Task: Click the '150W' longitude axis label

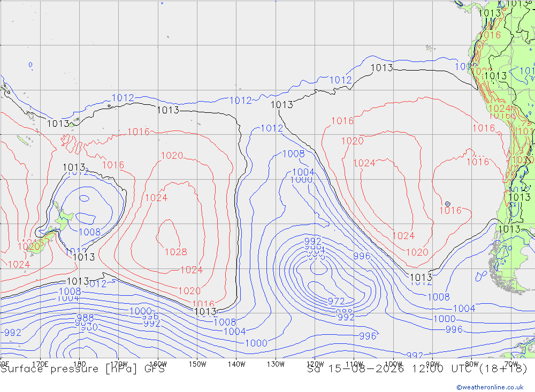Action: pyautogui.click(x=197, y=364)
